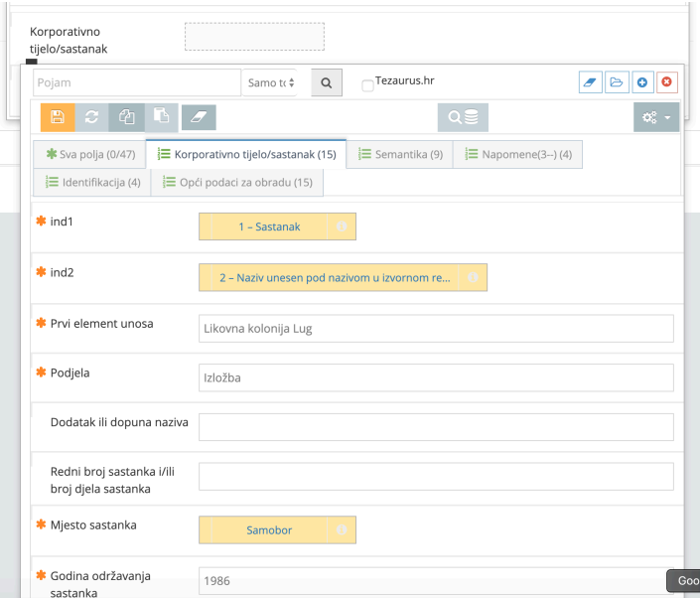This screenshot has height=598, width=700.
Task: Click the paste record toolbar icon
Action: click(x=161, y=117)
